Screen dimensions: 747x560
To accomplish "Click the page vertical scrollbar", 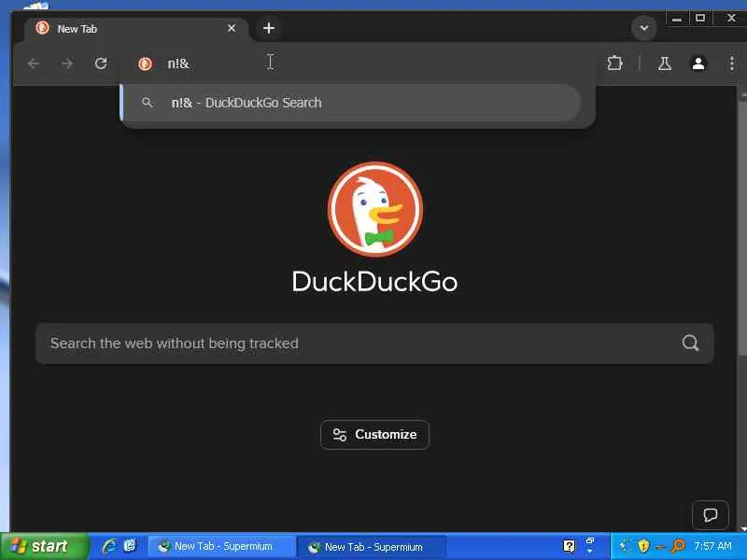I will pos(742,229).
